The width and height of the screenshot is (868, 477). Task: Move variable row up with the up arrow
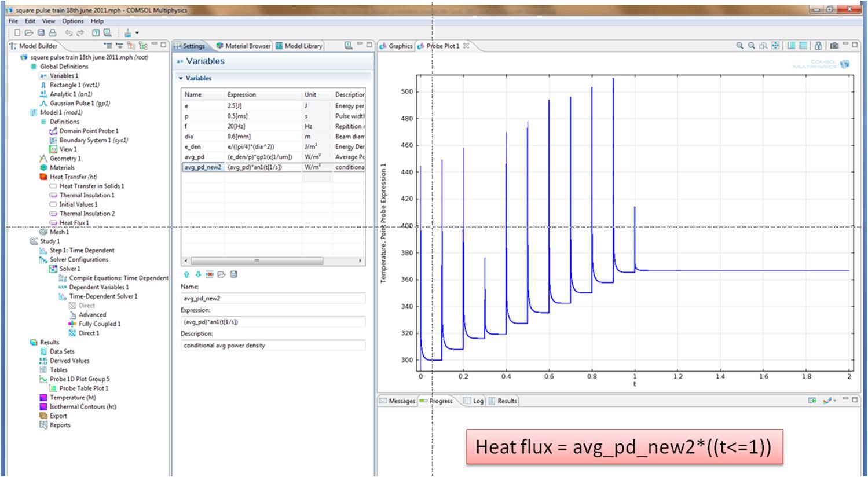pos(186,274)
